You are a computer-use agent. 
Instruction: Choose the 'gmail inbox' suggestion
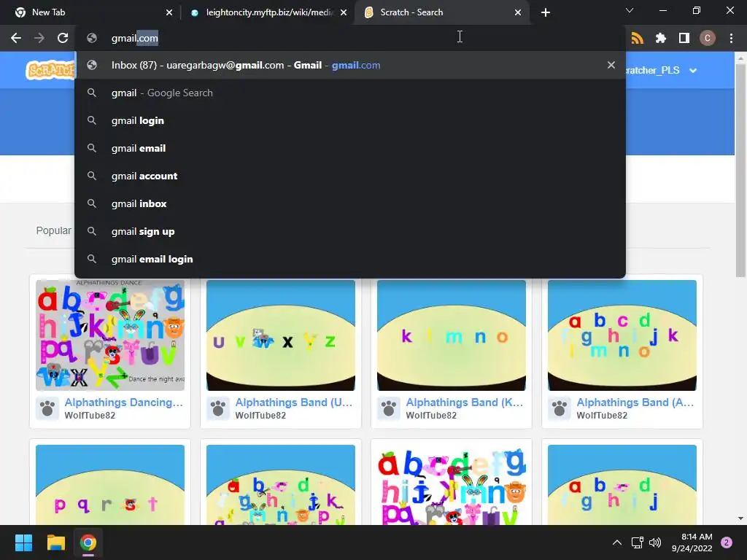pyautogui.click(x=350, y=203)
